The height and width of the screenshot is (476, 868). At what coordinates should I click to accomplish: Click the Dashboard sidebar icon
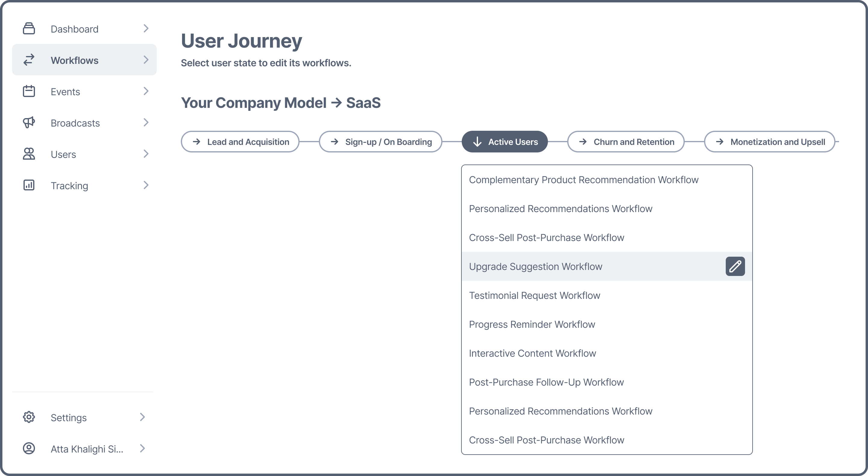(x=29, y=29)
